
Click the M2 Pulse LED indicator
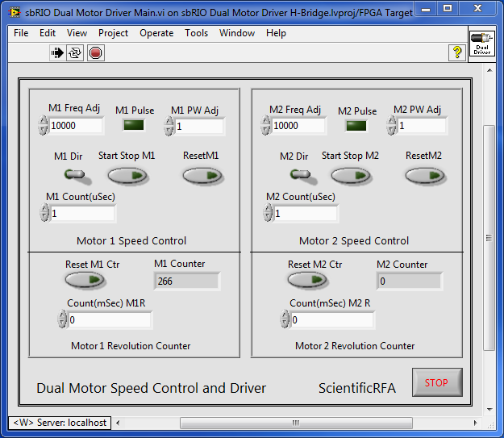pyautogui.click(x=356, y=125)
